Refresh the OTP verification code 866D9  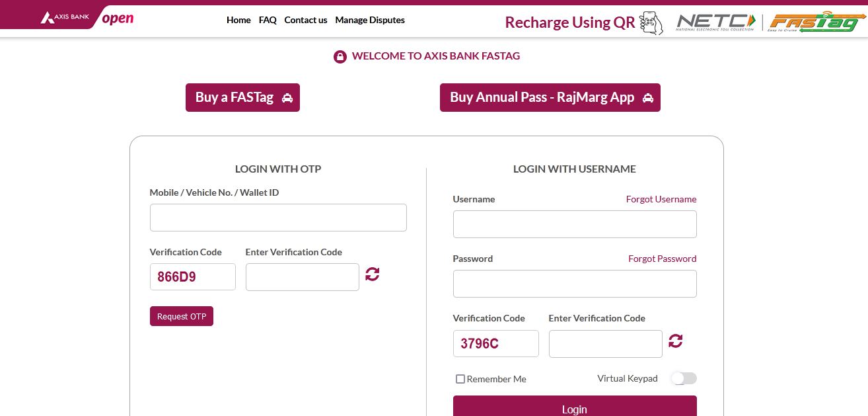click(x=372, y=274)
